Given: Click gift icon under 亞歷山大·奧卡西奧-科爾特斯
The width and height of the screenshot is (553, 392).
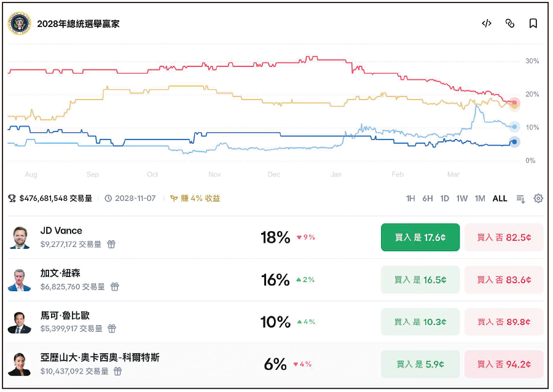Looking at the screenshot, I should pos(117,371).
